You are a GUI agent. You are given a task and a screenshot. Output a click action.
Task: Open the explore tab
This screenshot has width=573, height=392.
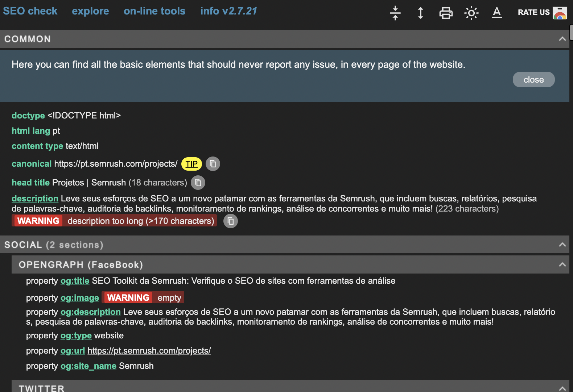coord(90,11)
